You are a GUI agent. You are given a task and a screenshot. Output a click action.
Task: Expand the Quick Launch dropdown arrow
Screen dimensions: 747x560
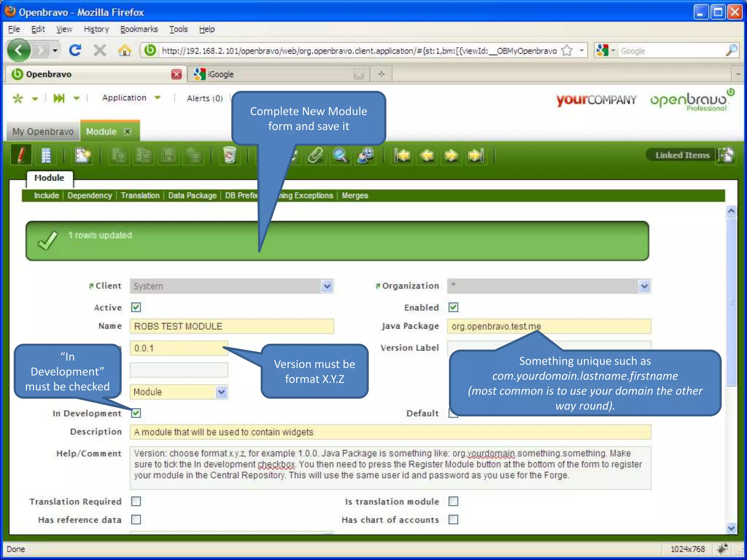click(77, 98)
